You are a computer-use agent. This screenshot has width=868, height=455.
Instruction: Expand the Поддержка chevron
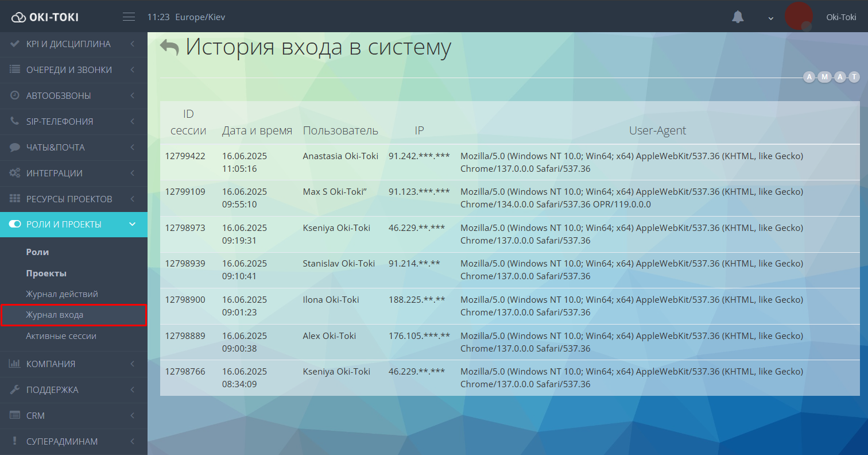pyautogui.click(x=133, y=390)
